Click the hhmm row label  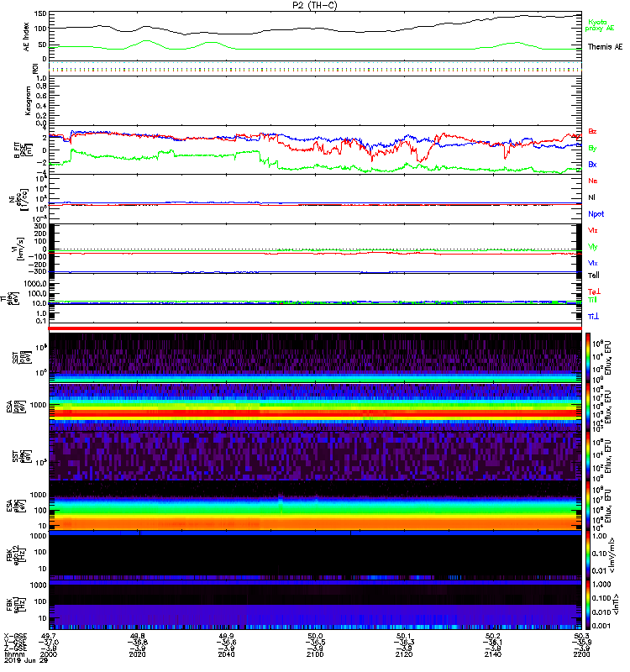[x=13, y=654]
